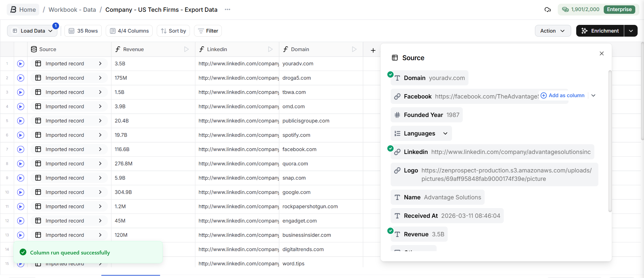
Task: Select the rockpapershotgun.com domain cell
Action: [x=321, y=206]
